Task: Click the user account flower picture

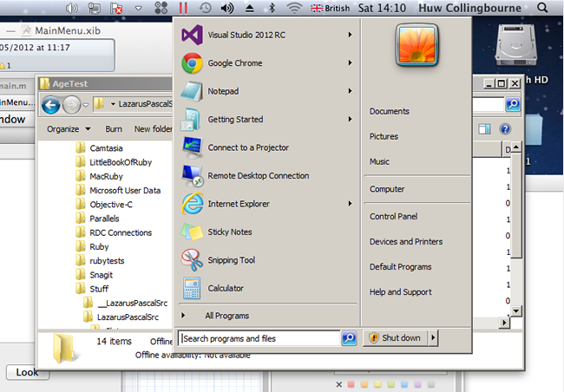Action: (417, 45)
